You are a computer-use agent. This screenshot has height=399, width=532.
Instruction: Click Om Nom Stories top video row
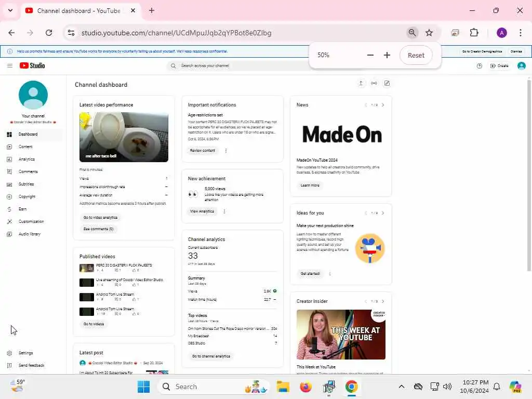pyautogui.click(x=232, y=328)
